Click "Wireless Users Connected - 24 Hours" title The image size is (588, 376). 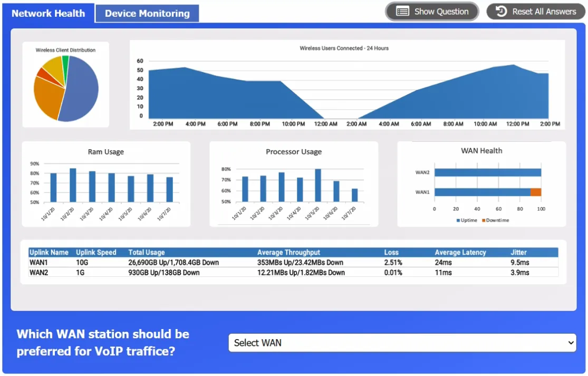[x=344, y=48]
